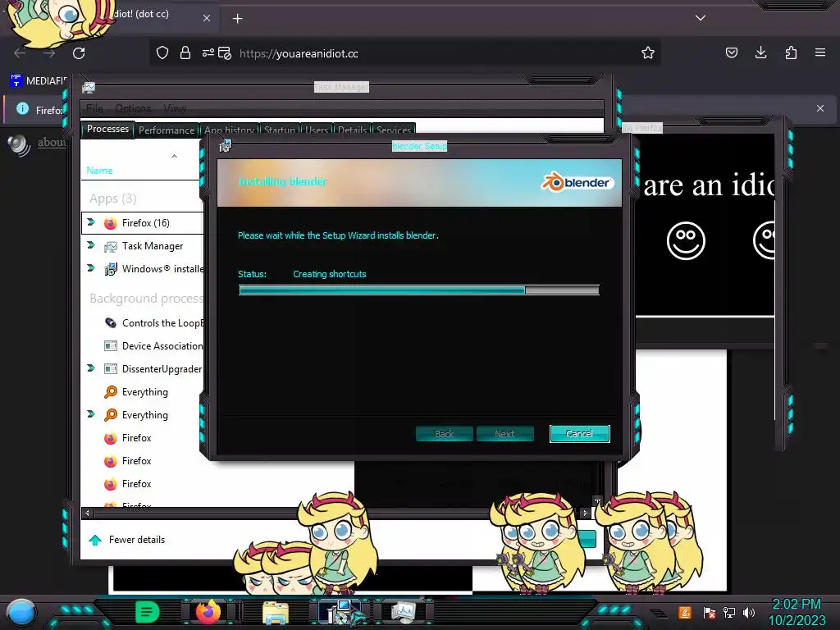Select the Device Association process
This screenshot has width=840, height=630.
143,346
